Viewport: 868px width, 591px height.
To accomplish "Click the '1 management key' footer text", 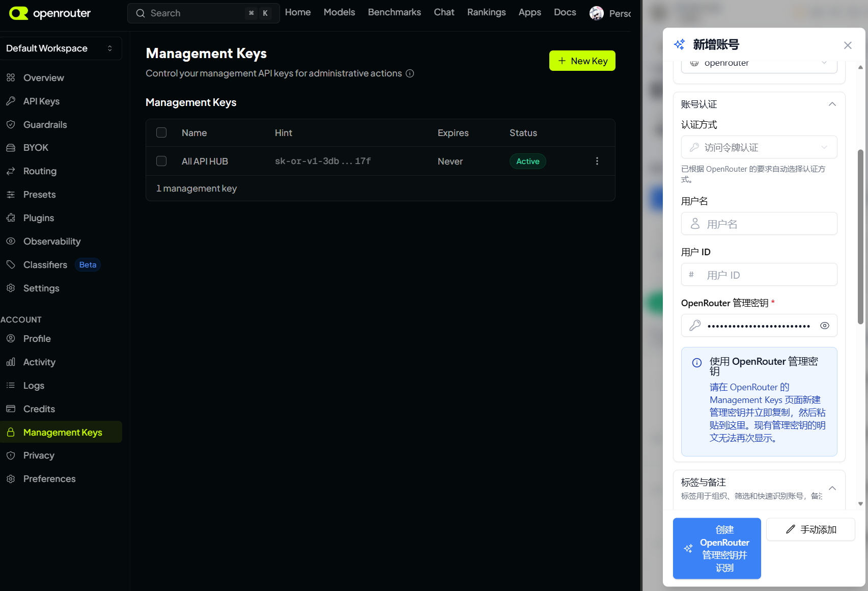I will [x=197, y=188].
